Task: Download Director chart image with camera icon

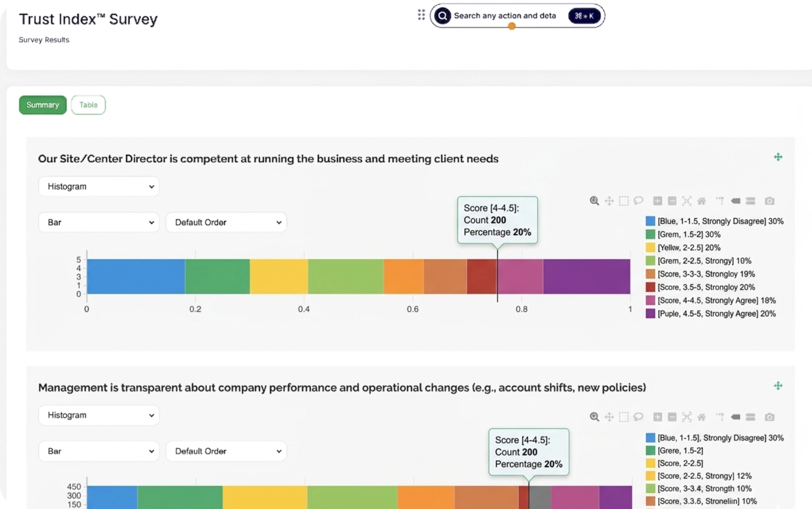Action: (x=769, y=201)
